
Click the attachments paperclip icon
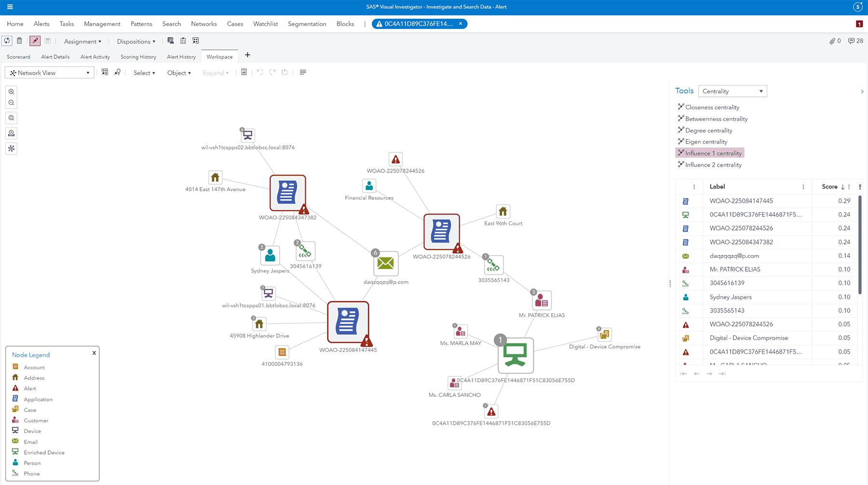pos(832,41)
